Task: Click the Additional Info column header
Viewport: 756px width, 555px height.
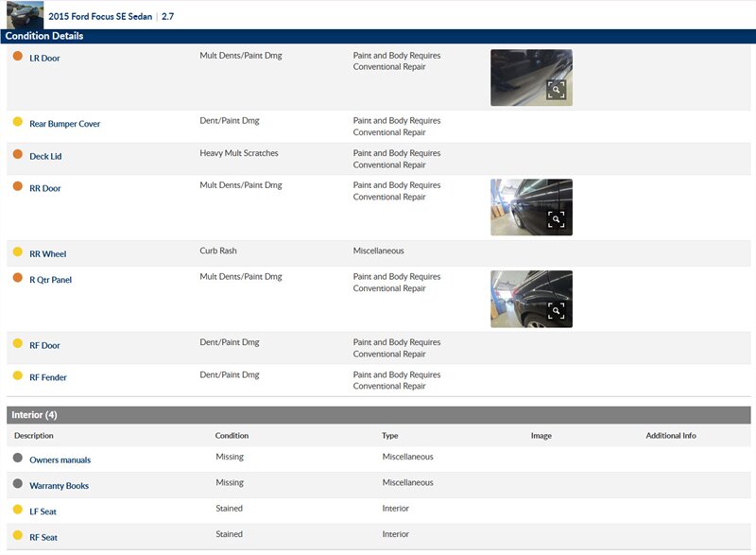Action: (671, 436)
